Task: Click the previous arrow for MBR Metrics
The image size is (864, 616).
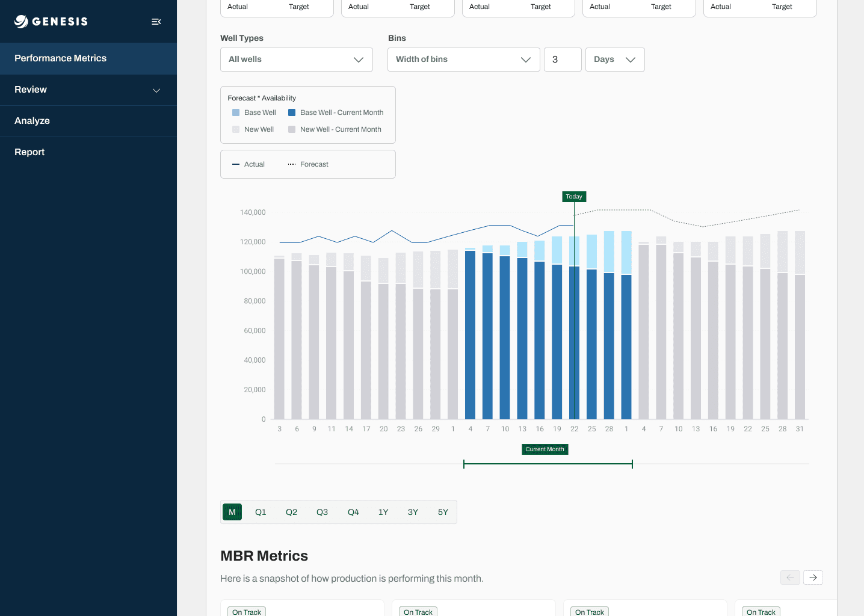Action: (791, 577)
